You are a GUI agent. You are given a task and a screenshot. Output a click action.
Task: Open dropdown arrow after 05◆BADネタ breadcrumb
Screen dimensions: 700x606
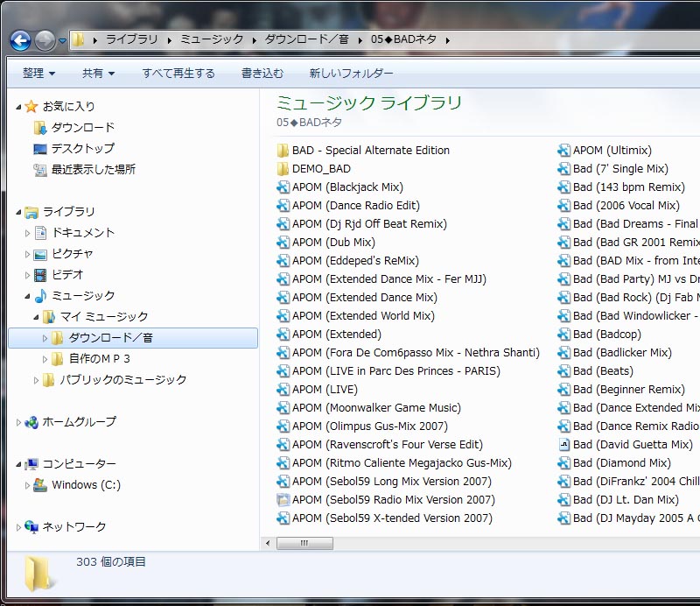(447, 40)
